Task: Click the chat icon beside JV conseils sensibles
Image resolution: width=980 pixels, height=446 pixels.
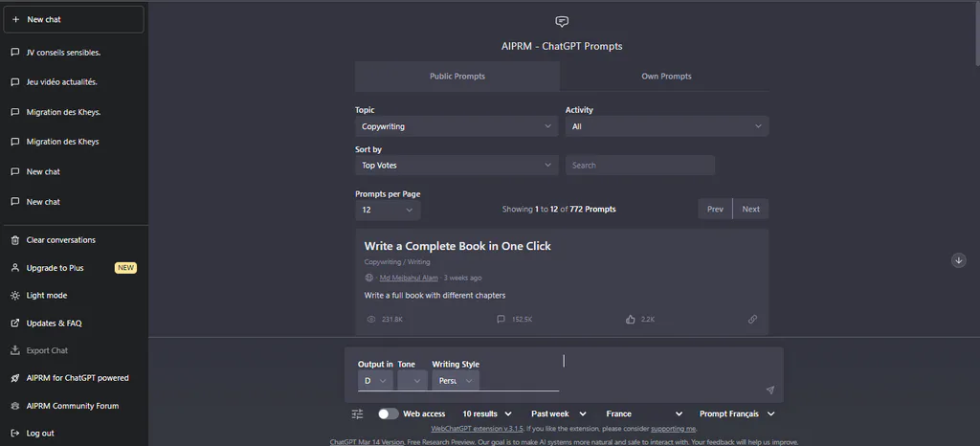Action: (x=15, y=53)
